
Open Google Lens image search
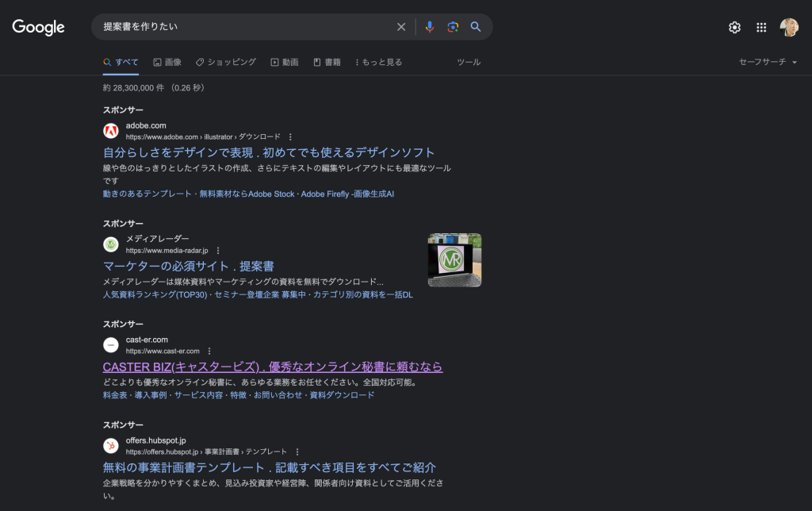453,27
